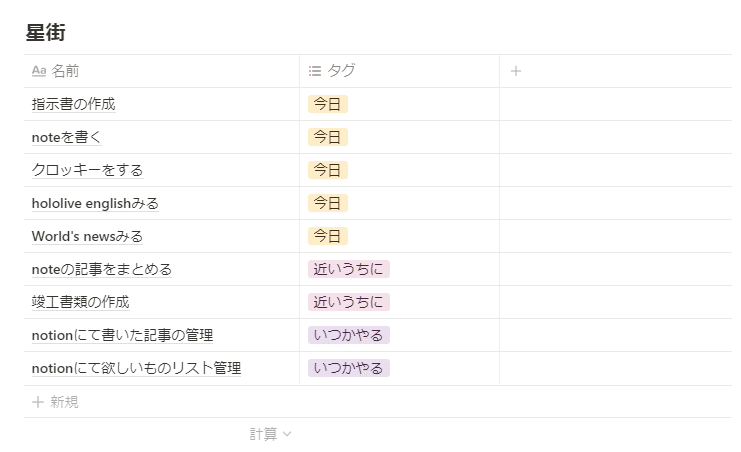Click the 星街 database title

[x=46, y=32]
